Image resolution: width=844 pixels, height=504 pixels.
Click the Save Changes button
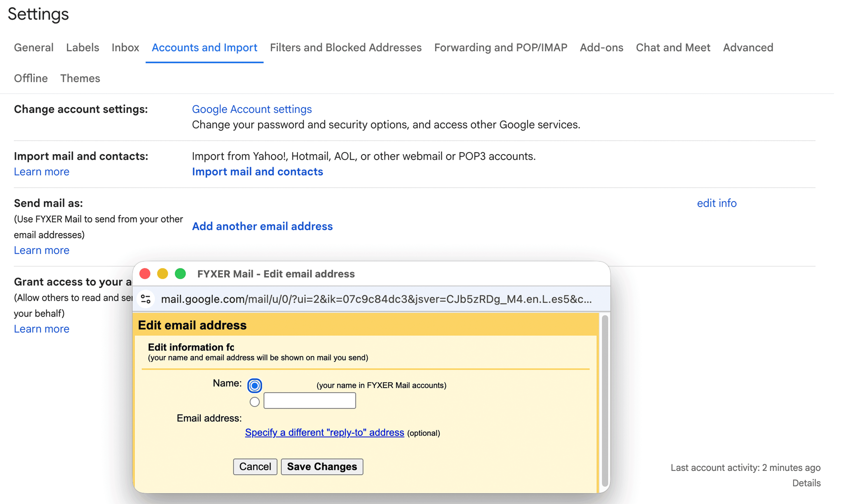coord(322,467)
